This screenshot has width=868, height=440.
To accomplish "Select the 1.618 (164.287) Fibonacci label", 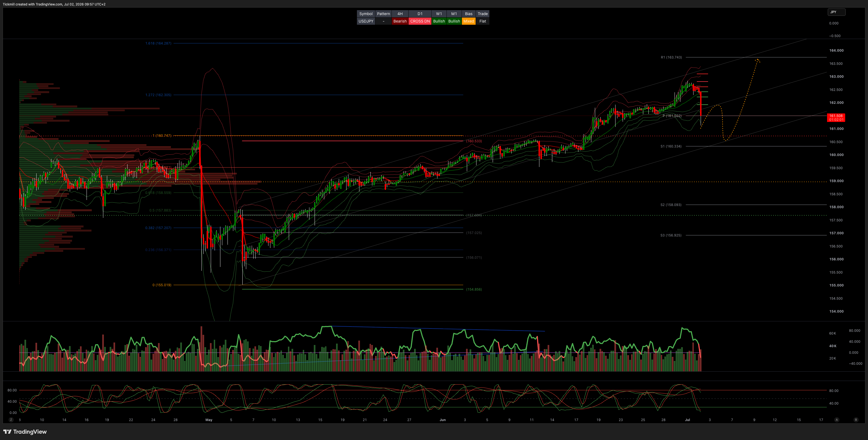I will tap(158, 43).
